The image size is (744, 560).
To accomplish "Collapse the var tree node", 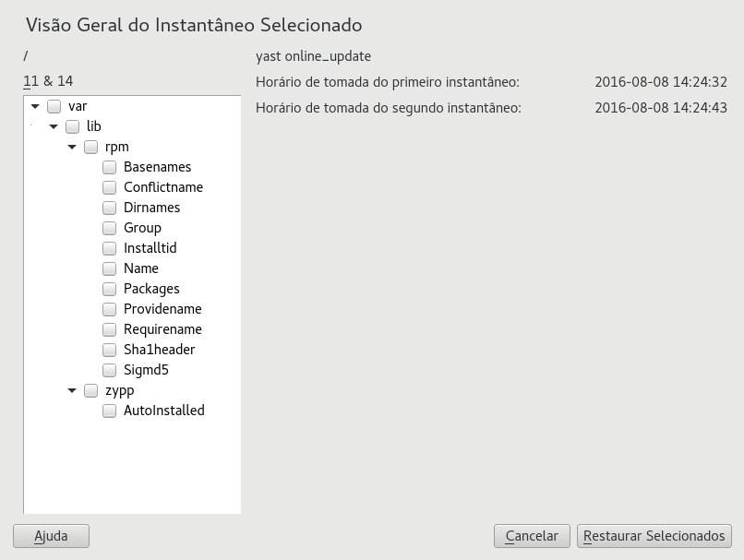I will coord(35,106).
